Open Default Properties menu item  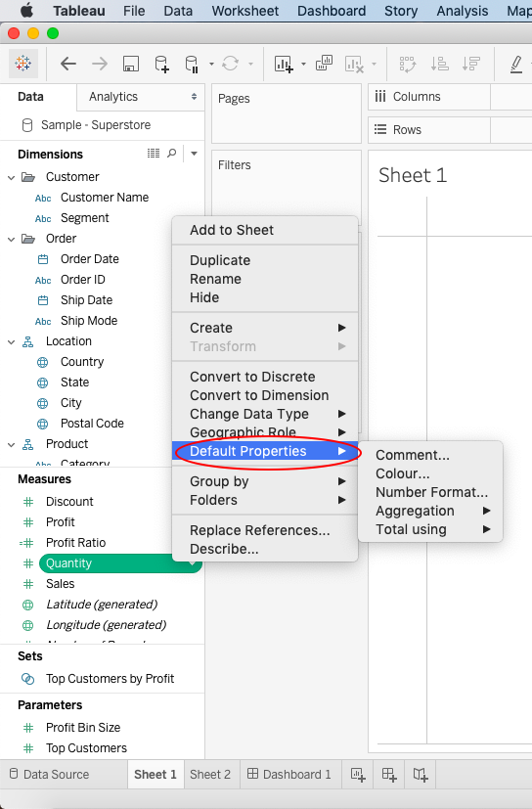265,451
